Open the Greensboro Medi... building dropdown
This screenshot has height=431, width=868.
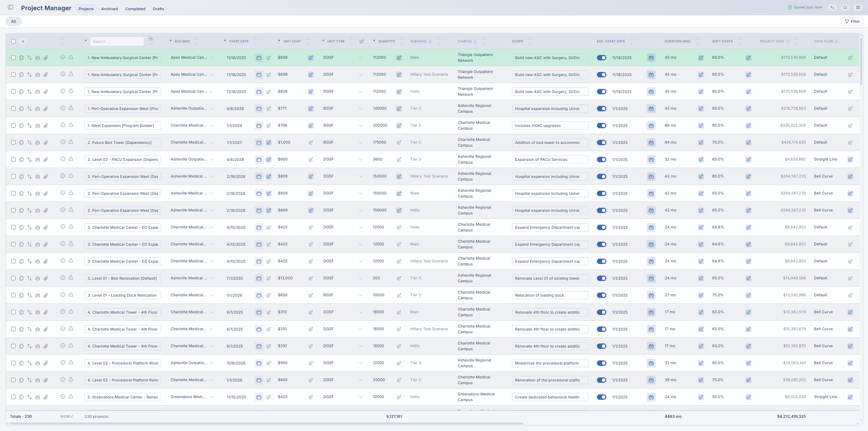pos(192,397)
